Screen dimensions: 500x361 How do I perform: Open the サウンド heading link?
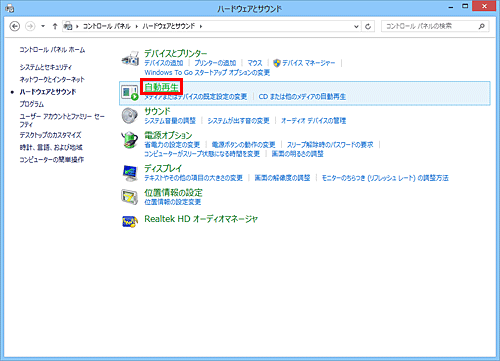coord(157,111)
